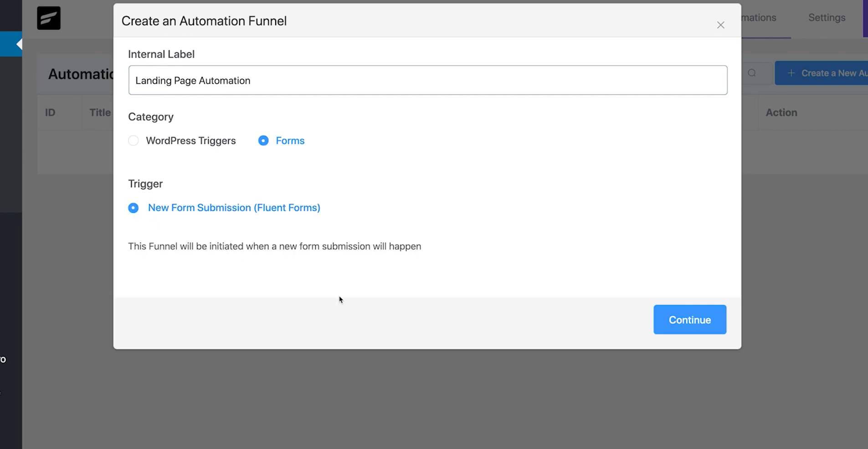Open the Fluent Forms logo icon
The width and height of the screenshot is (868, 449).
coord(48,18)
